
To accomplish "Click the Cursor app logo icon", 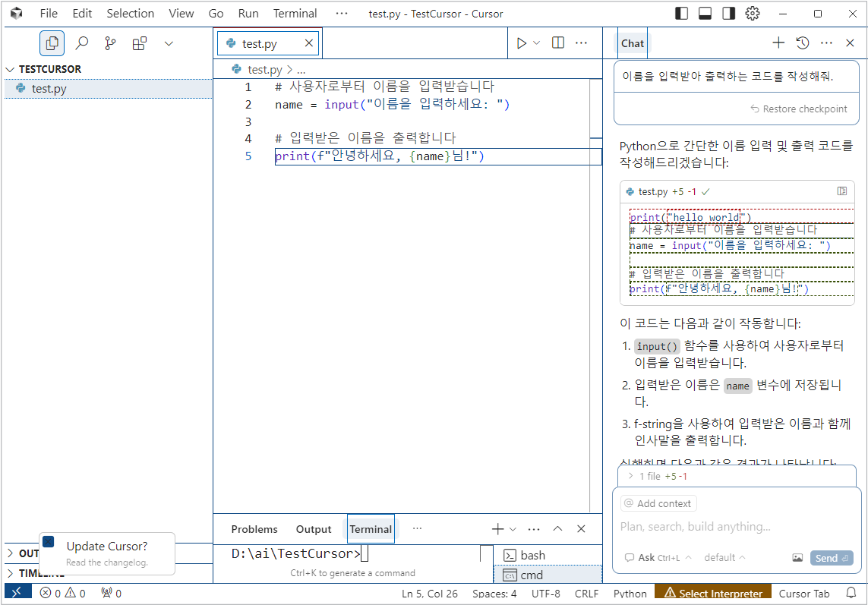I will tap(16, 14).
